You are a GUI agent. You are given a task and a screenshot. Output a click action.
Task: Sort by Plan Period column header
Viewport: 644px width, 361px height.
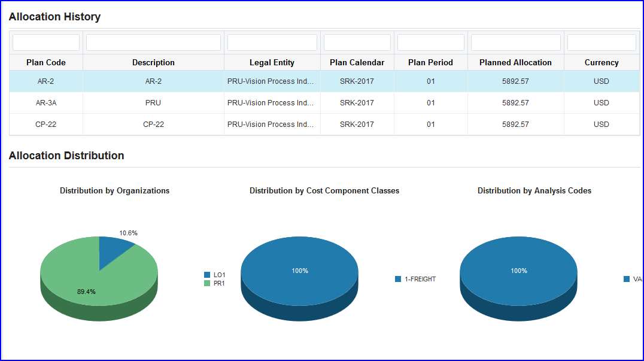[x=430, y=62]
